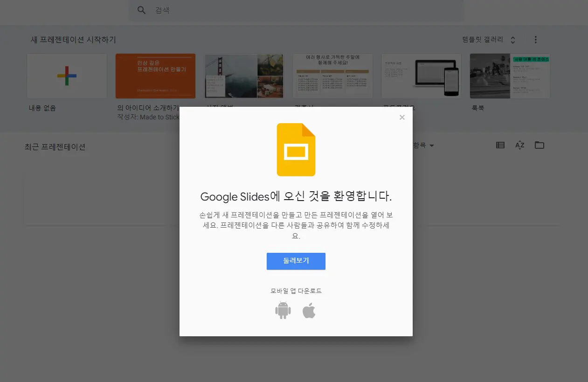Open the Apple iOS app download
This screenshot has height=382, width=588.
point(309,310)
